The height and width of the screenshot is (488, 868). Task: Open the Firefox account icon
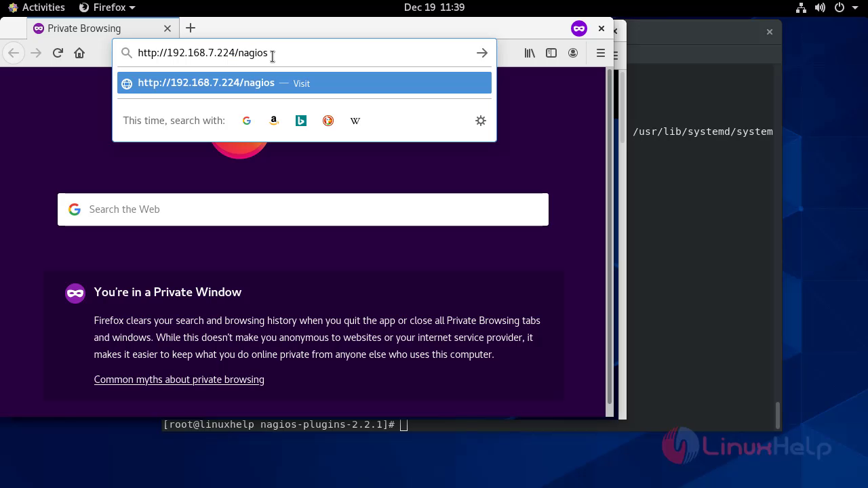(573, 53)
